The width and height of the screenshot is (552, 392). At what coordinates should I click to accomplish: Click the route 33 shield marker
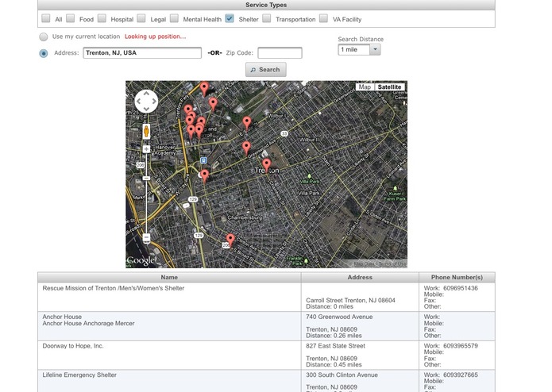pyautogui.click(x=284, y=133)
